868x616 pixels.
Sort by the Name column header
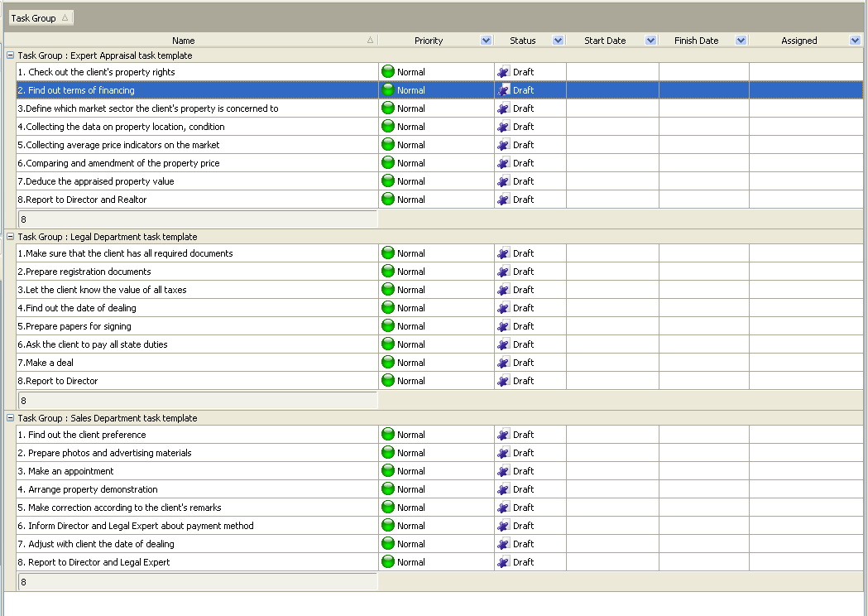pyautogui.click(x=184, y=41)
